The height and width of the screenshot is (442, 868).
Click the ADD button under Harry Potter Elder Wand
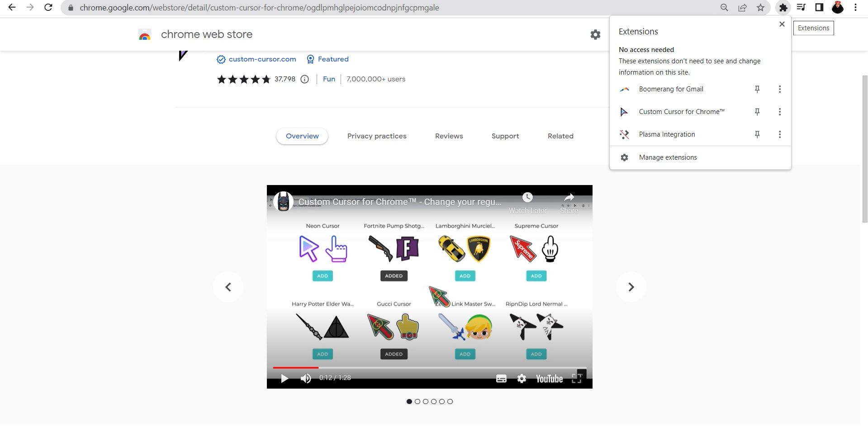coord(323,354)
